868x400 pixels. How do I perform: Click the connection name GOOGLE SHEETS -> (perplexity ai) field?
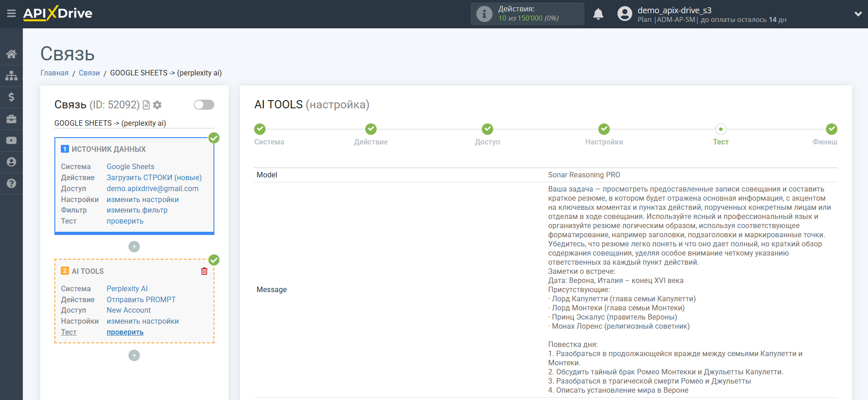134,123
